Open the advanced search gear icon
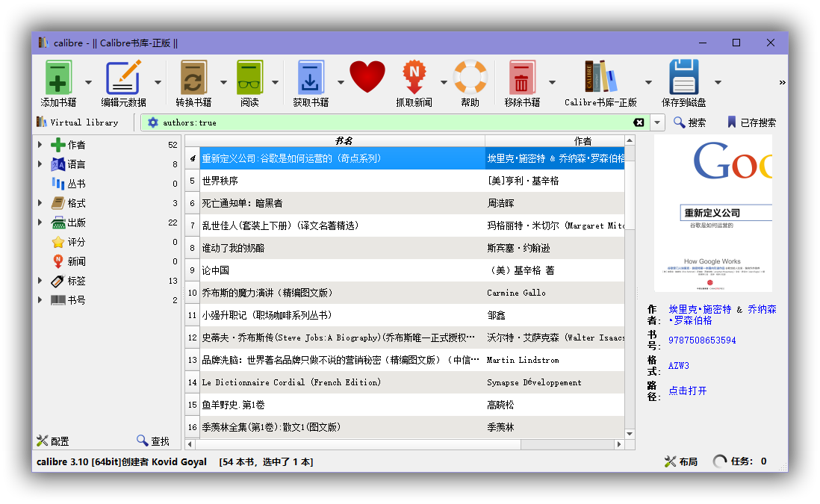The height and width of the screenshot is (504, 820). click(152, 122)
